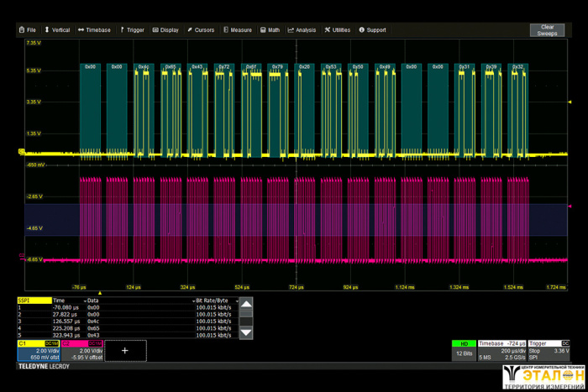
Task: Open the Display menu
Action: tap(165, 29)
